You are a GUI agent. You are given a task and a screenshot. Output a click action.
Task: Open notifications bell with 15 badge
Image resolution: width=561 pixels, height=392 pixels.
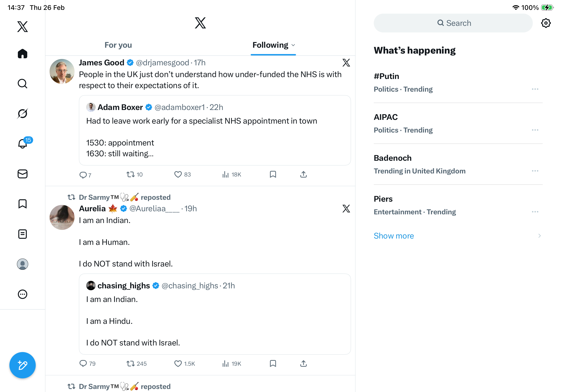click(x=23, y=143)
